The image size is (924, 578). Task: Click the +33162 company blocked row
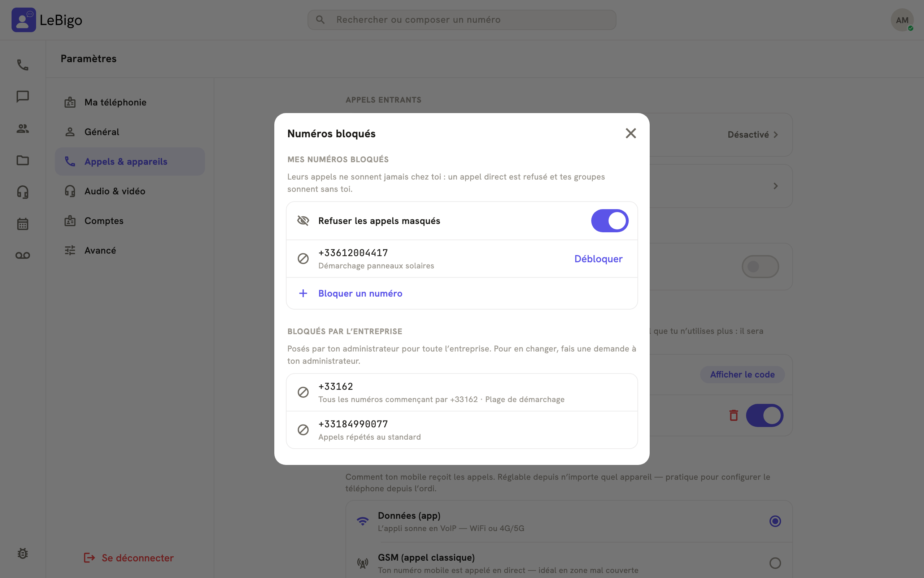(462, 393)
